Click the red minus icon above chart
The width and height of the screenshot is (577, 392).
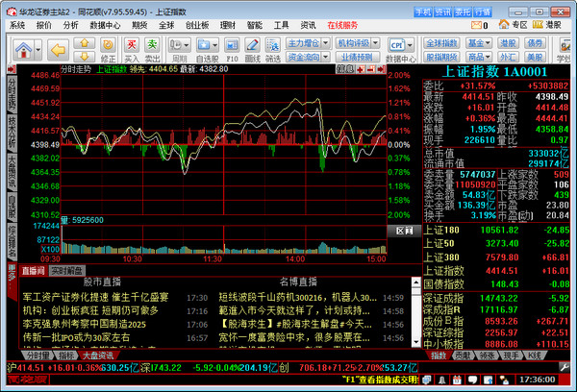(x=371, y=69)
